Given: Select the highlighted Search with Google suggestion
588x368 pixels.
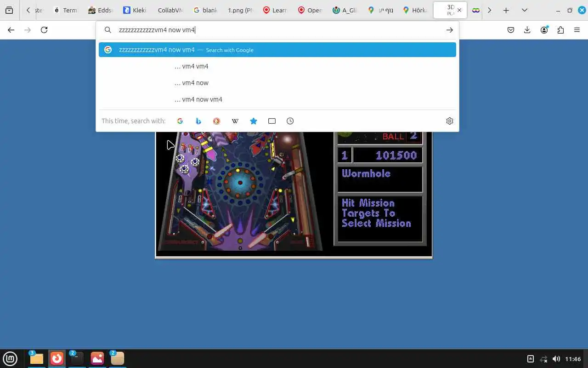Looking at the screenshot, I should pos(277,50).
